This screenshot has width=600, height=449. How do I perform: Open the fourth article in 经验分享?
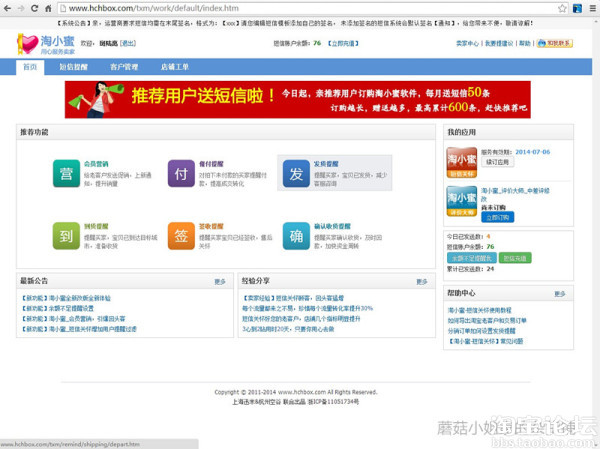(x=288, y=329)
